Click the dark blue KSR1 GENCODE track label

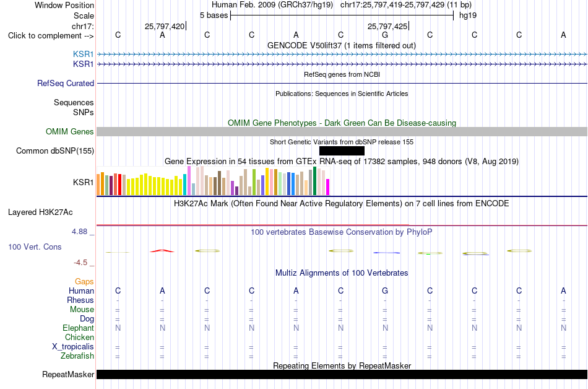pos(84,64)
